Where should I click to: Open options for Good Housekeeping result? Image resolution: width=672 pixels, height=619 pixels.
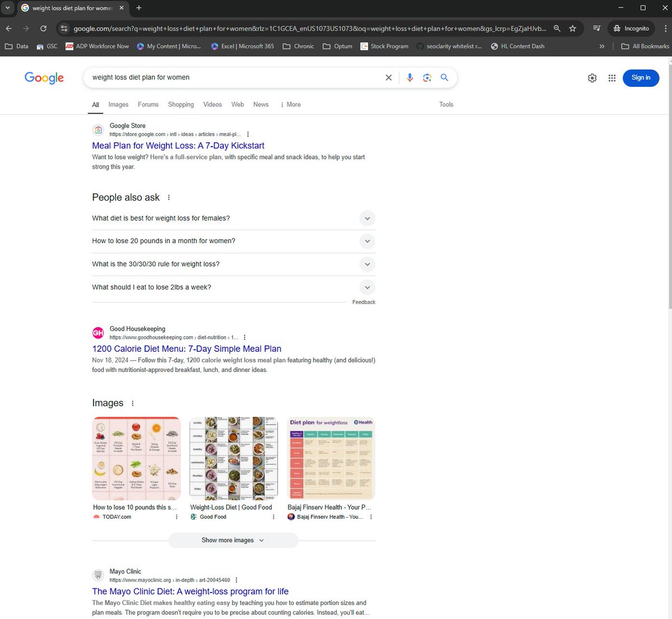245,337
